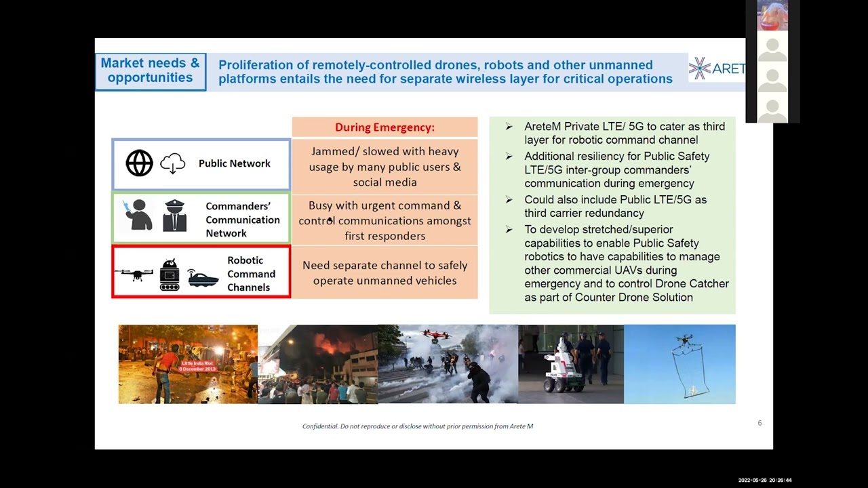Click the burning building crowd photo
Screen dimensions: 868x488
coord(318,364)
